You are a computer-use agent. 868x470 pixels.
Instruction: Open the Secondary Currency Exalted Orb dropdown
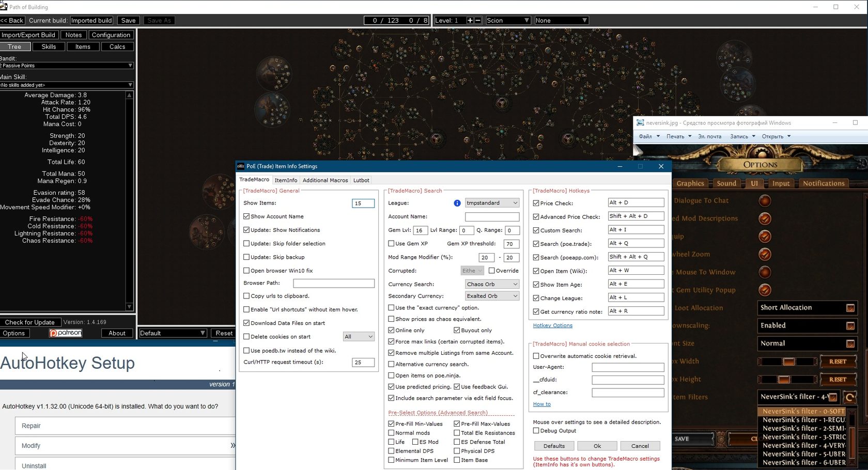[492, 296]
